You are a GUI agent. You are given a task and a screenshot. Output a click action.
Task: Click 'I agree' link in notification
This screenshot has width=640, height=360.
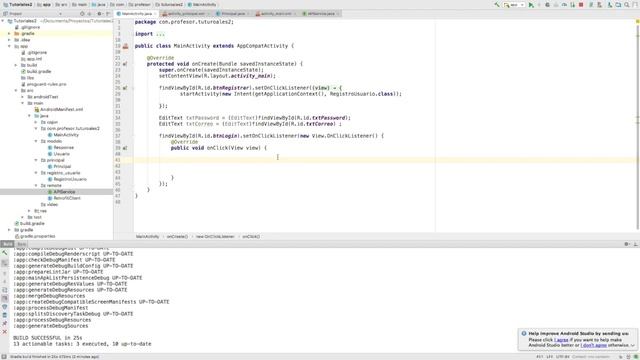click(x=561, y=340)
